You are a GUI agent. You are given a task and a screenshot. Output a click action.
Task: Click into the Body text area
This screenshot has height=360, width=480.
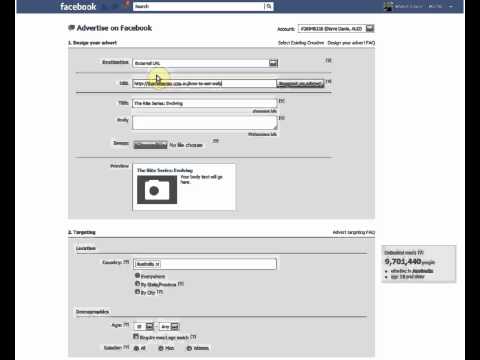click(205, 123)
